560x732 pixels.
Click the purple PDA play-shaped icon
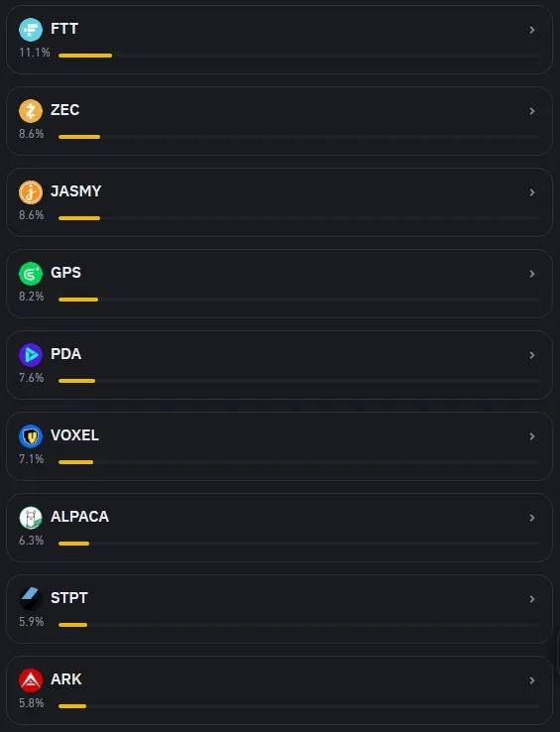click(31, 355)
